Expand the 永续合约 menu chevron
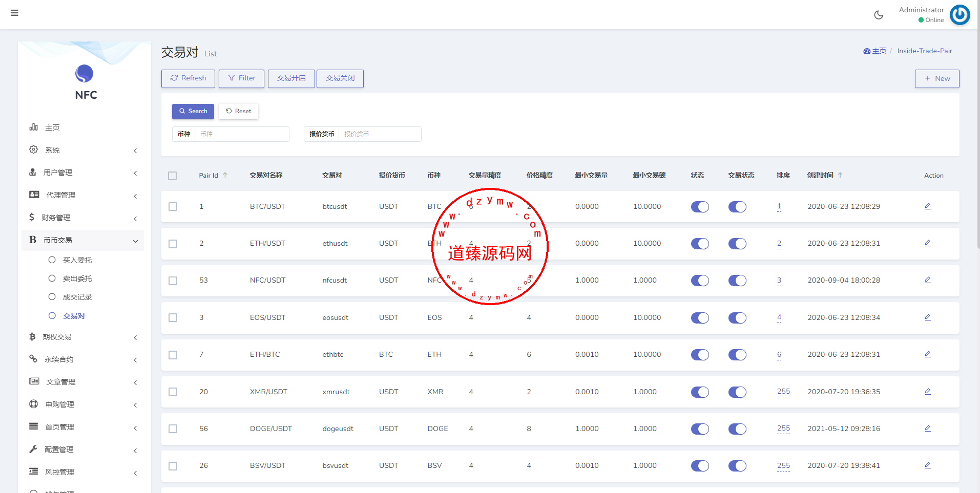The width and height of the screenshot is (980, 493). tap(135, 360)
